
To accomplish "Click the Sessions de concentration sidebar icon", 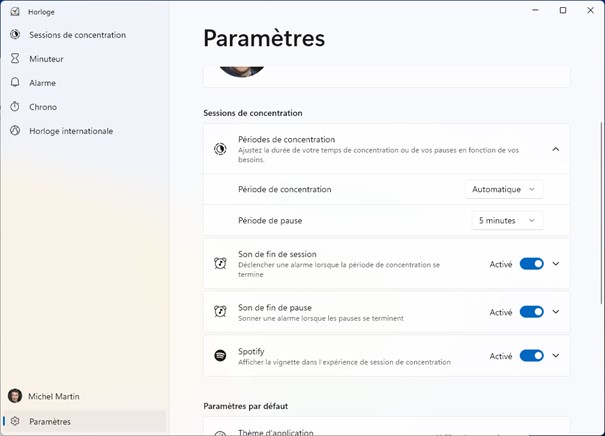I will click(15, 35).
